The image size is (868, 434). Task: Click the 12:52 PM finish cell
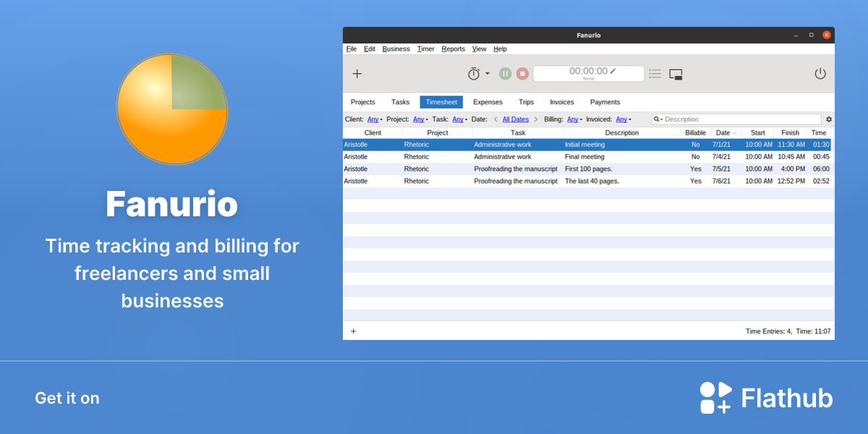[791, 182]
